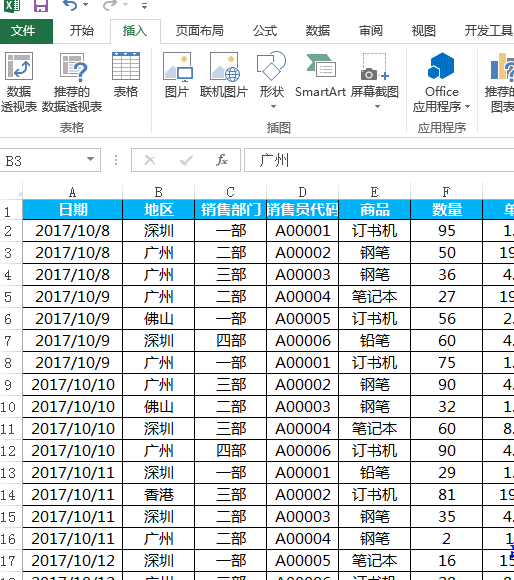Select row 1 header

pos(11,210)
